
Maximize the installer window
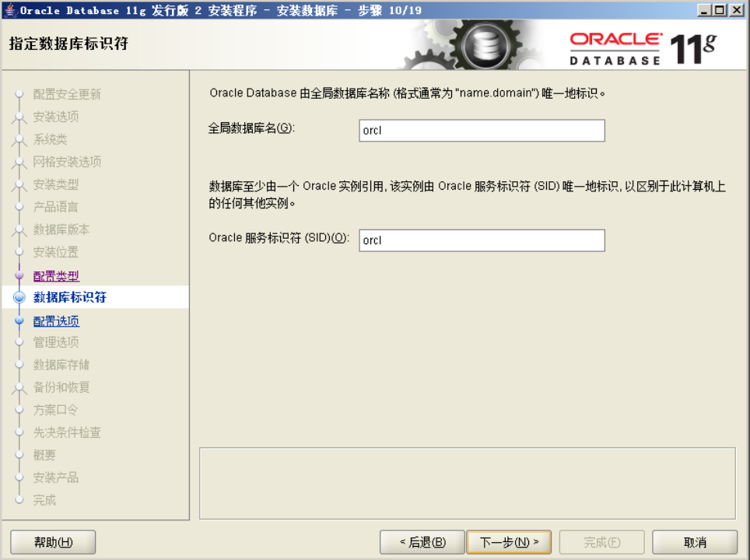720,10
